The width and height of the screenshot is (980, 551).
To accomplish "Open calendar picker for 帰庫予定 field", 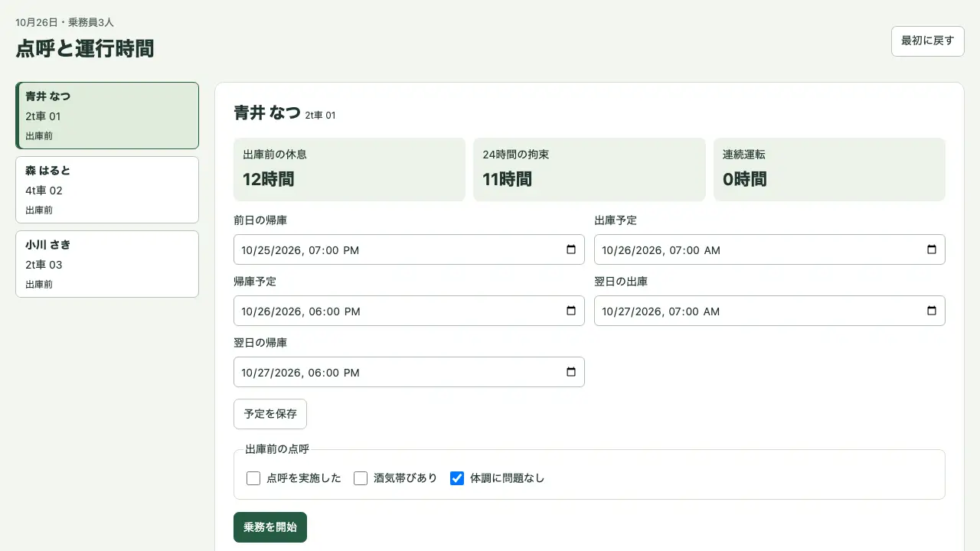I will tap(570, 311).
